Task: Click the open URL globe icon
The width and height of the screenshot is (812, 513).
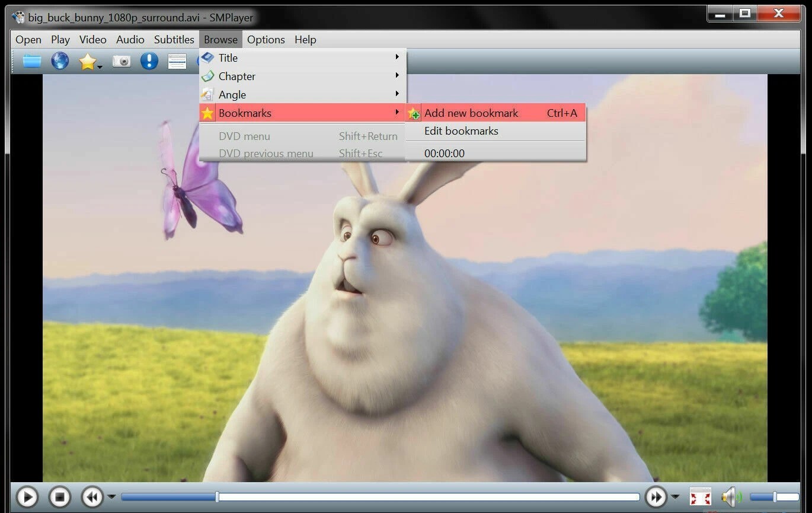Action: 60,61
